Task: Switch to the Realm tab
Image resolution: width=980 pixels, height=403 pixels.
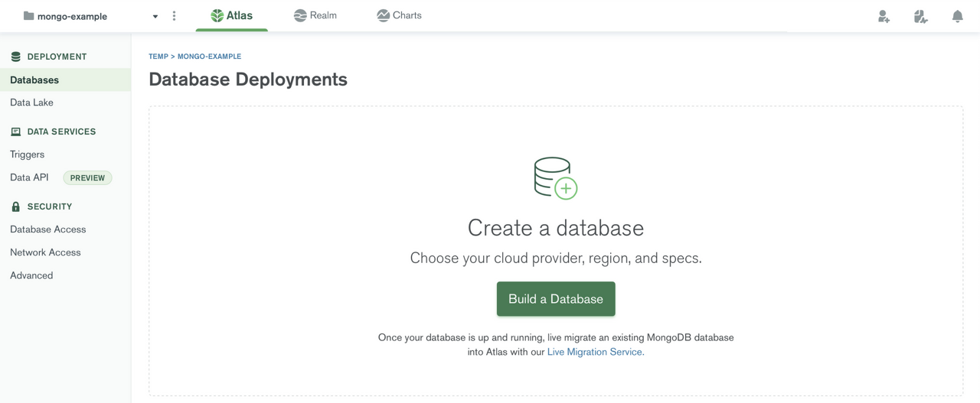Action: (x=315, y=15)
